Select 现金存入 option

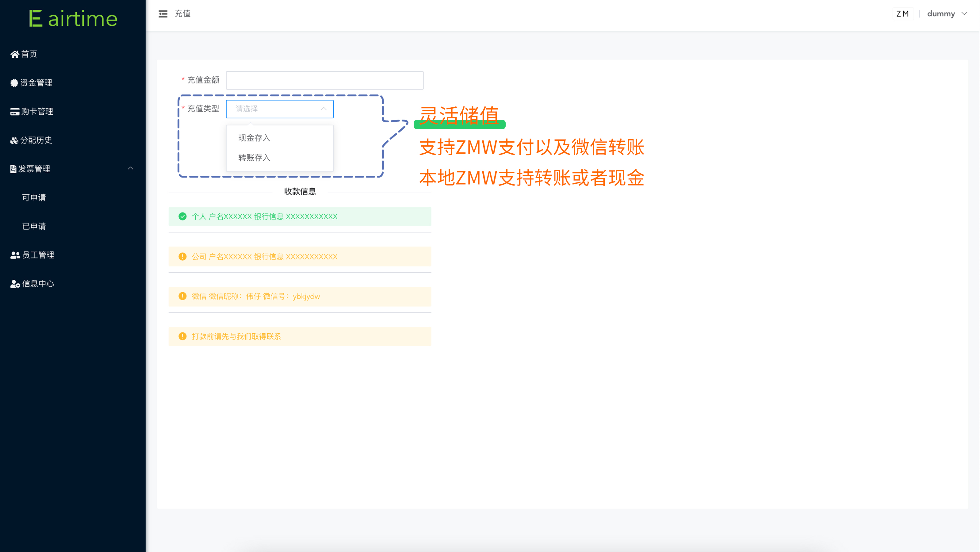(x=280, y=138)
